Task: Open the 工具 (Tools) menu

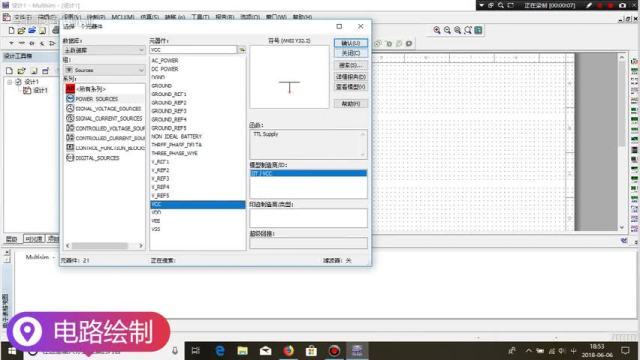Action: tap(200, 17)
